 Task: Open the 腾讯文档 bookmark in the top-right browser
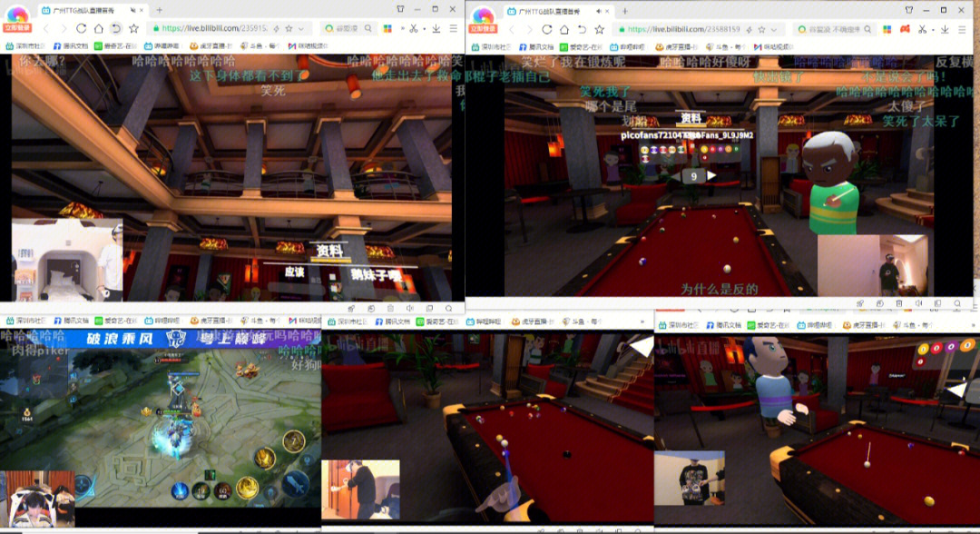click(536, 47)
